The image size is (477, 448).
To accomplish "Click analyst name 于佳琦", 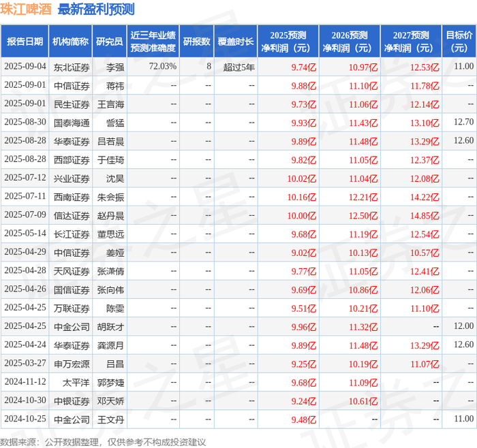I will pyautogui.click(x=110, y=160).
